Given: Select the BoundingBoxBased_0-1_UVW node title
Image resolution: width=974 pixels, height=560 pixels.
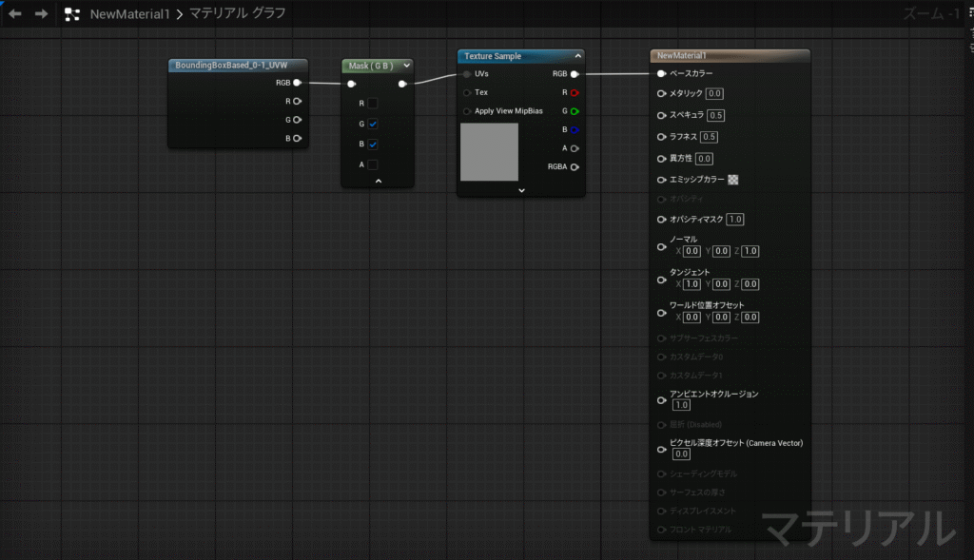Looking at the screenshot, I should coord(231,66).
